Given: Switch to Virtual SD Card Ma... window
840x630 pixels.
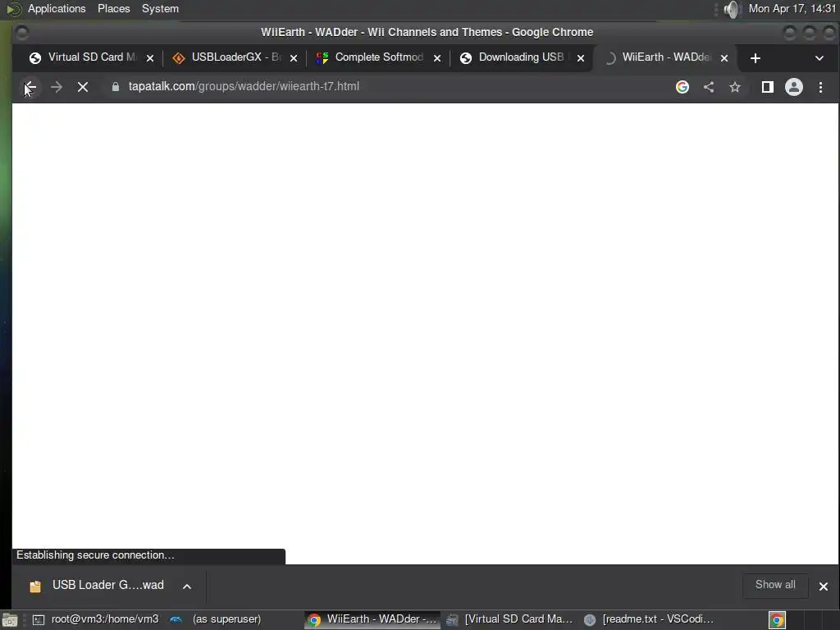Looking at the screenshot, I should click(x=510, y=619).
